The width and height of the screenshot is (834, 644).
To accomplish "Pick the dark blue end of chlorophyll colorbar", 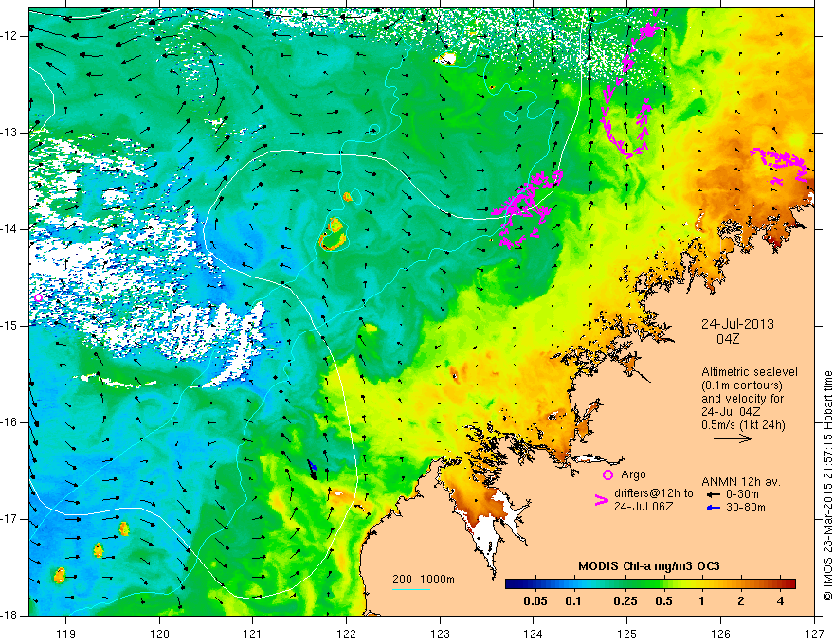I will pyautogui.click(x=512, y=584).
